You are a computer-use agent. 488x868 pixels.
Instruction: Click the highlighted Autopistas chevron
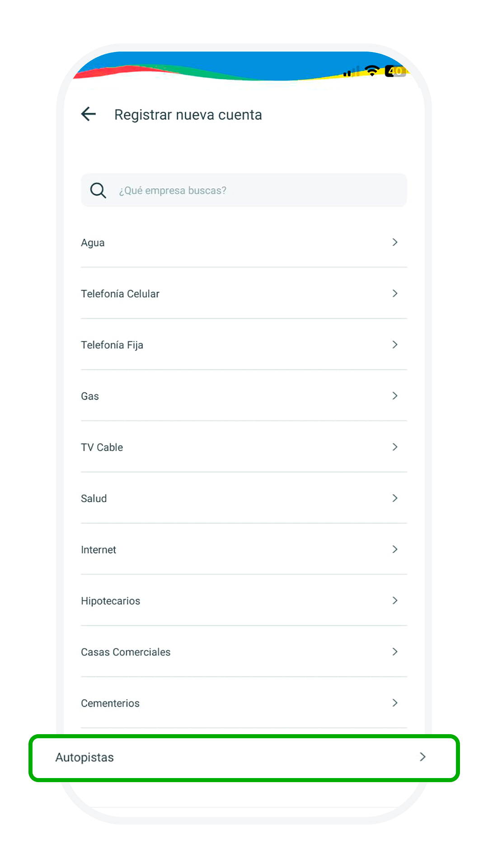point(422,757)
